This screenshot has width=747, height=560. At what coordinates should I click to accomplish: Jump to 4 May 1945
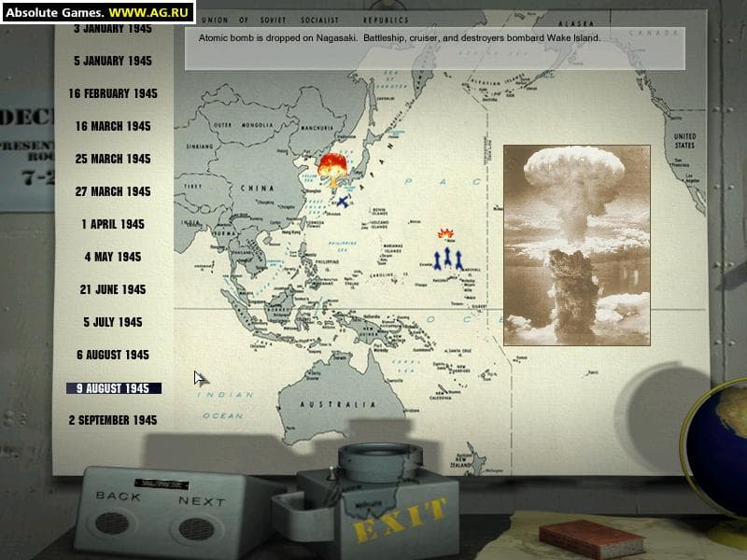(113, 257)
